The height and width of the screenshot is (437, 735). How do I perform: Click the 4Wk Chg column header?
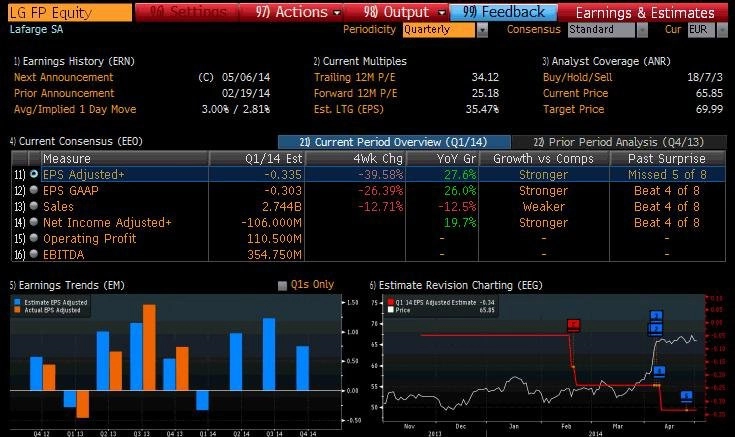(355, 158)
